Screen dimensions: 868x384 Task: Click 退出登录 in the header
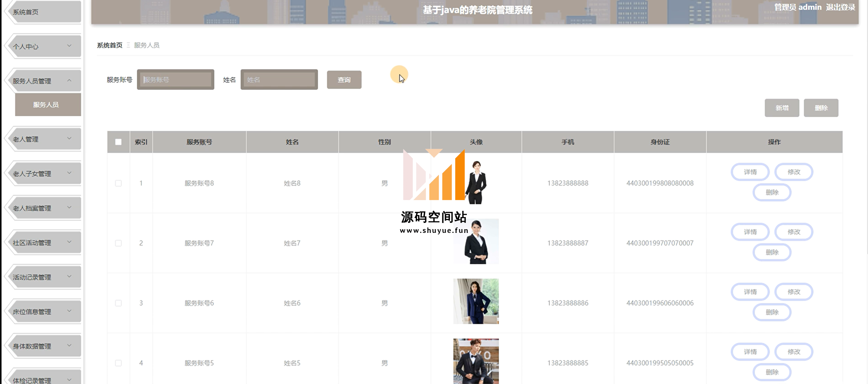pos(840,7)
